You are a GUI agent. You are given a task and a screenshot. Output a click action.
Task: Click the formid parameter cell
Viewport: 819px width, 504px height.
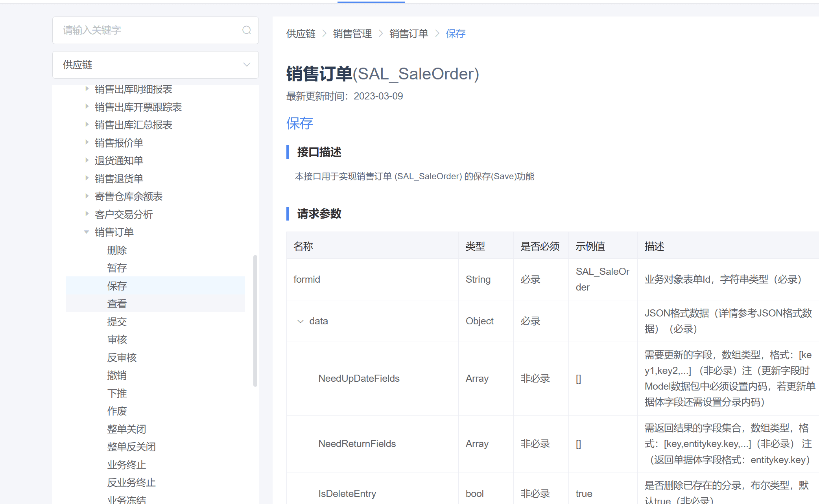click(x=372, y=280)
